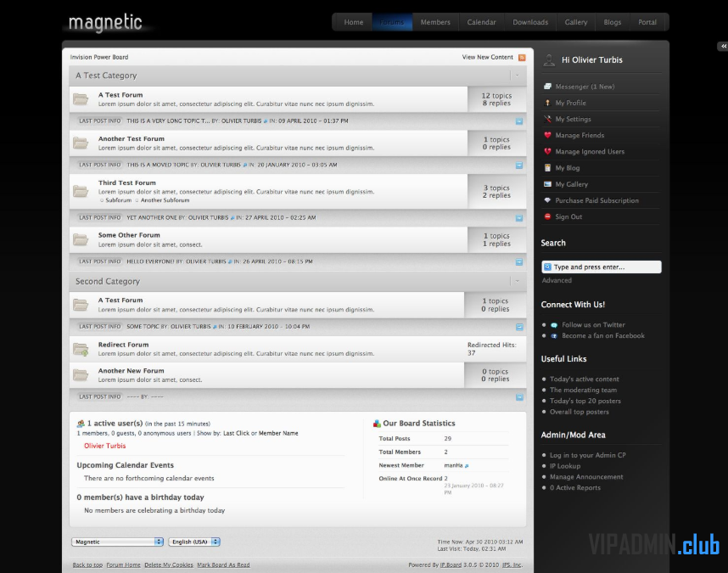Toggle last post info for 'This is a very long topic'

tap(519, 121)
